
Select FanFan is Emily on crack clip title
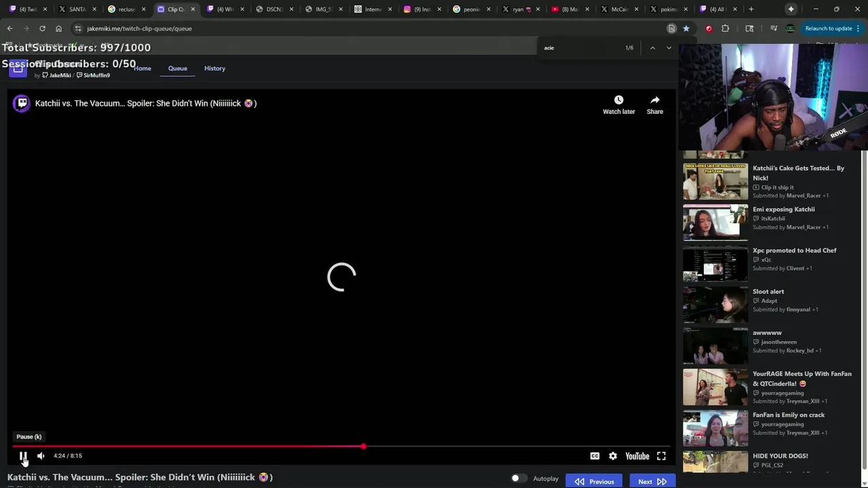[789, 415]
